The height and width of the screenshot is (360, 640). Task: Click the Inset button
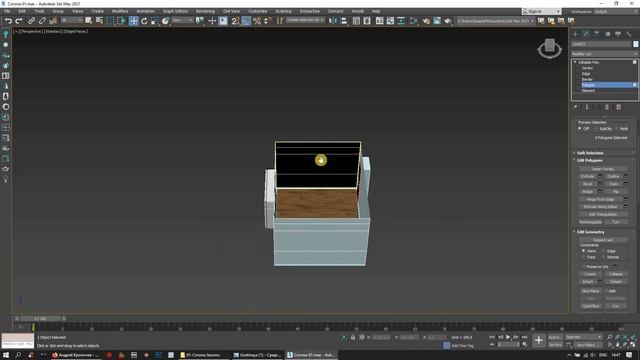coord(613,184)
